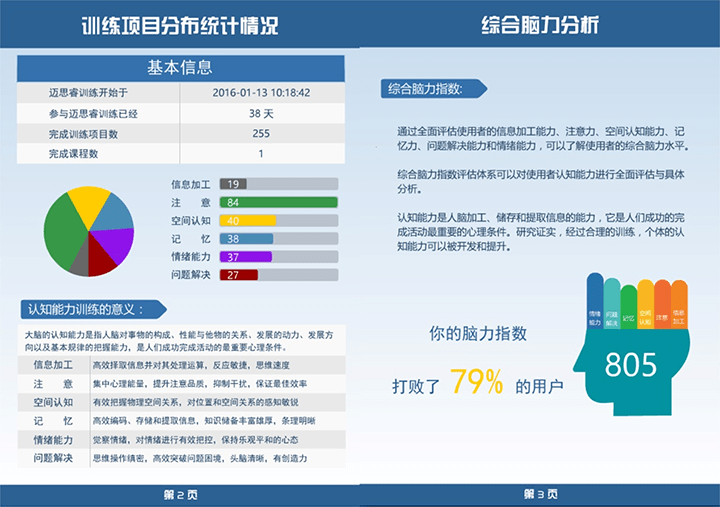Click the 综合脑力分析 page title
Viewport: 720px width, 507px height.
pyautogui.click(x=540, y=25)
